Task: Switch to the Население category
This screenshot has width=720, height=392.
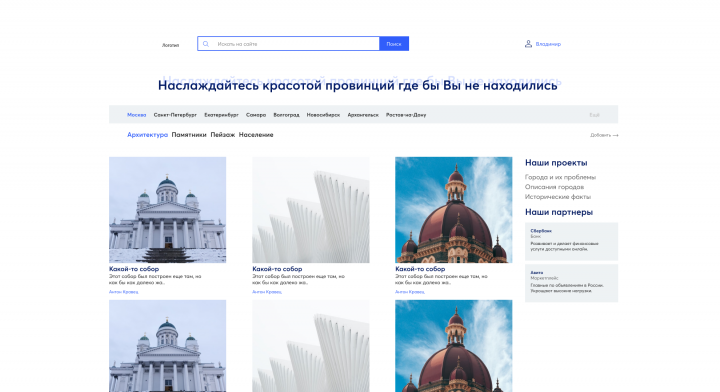Action: pyautogui.click(x=256, y=134)
